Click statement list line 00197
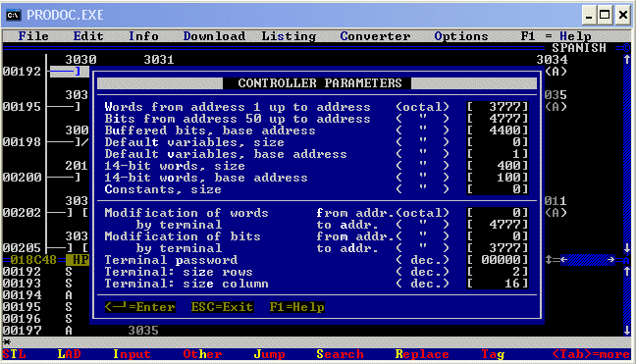 [22, 331]
